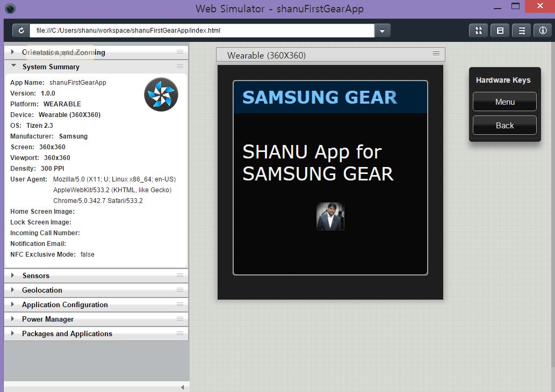Click the Home Screen Image label
The image size is (555, 392).
42,212
